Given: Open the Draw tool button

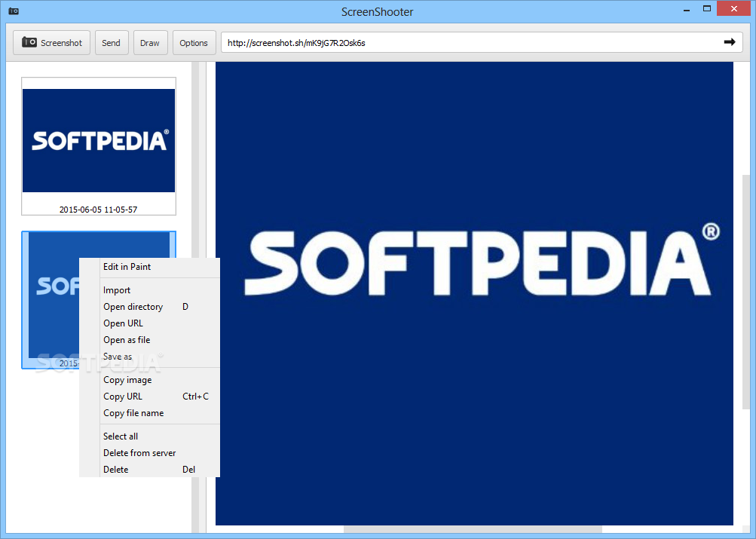Looking at the screenshot, I should tap(150, 43).
